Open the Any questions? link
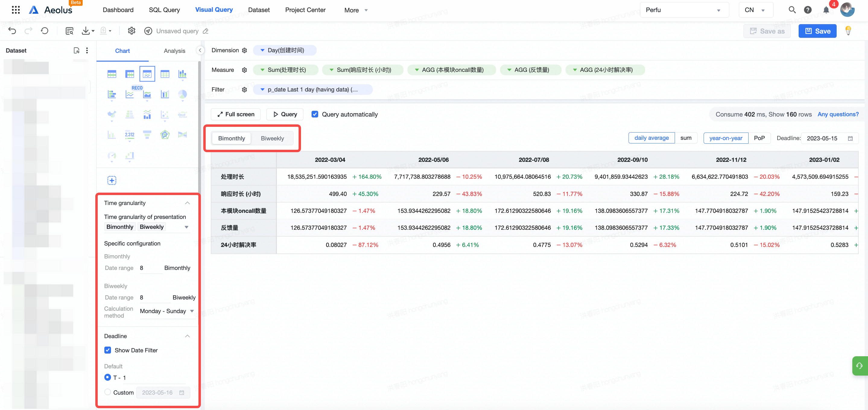The width and height of the screenshot is (868, 410). pyautogui.click(x=838, y=114)
